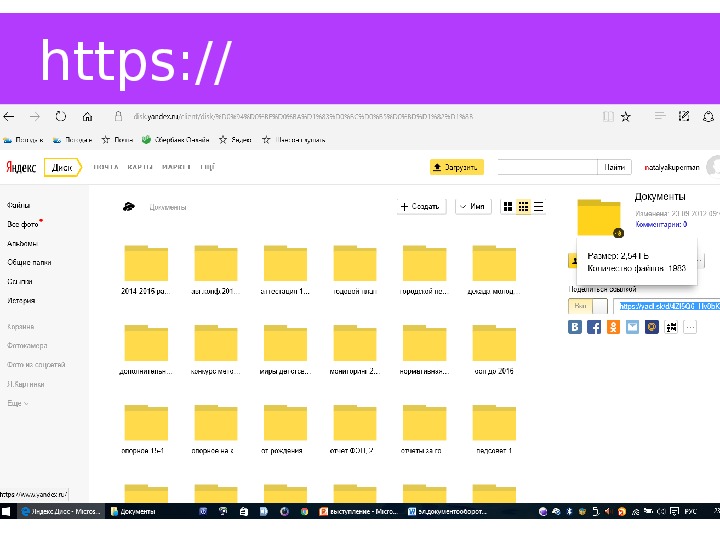Switch to Word эл.документооборот taskbar window

(448, 511)
